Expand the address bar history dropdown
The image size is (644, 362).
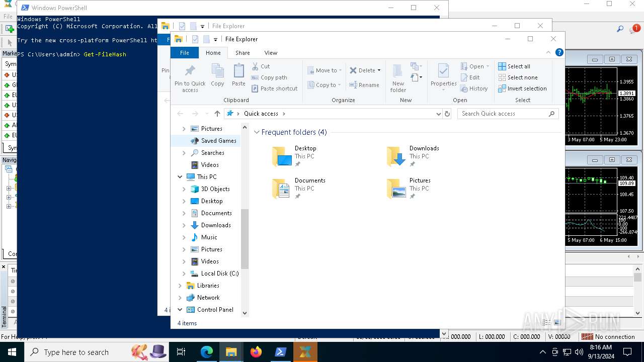coord(438,114)
